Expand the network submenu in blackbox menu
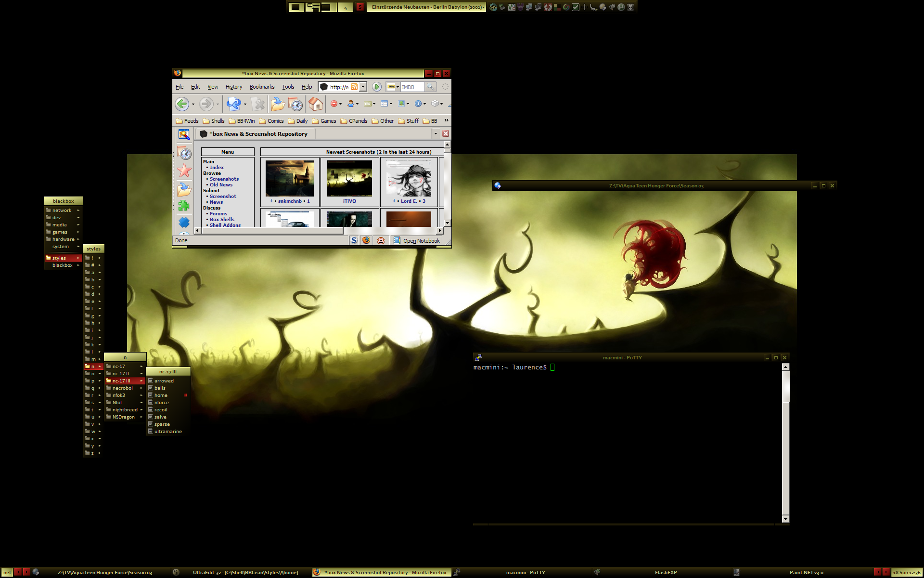This screenshot has height=578, width=924. [x=63, y=210]
